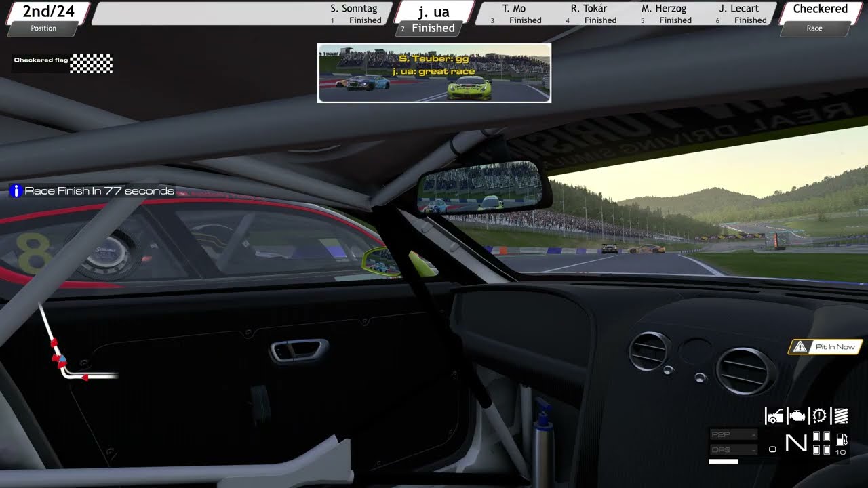Image resolution: width=868 pixels, height=488 pixels.
Task: Click the rear-view camera overlay thumbnail
Action: click(x=434, y=73)
